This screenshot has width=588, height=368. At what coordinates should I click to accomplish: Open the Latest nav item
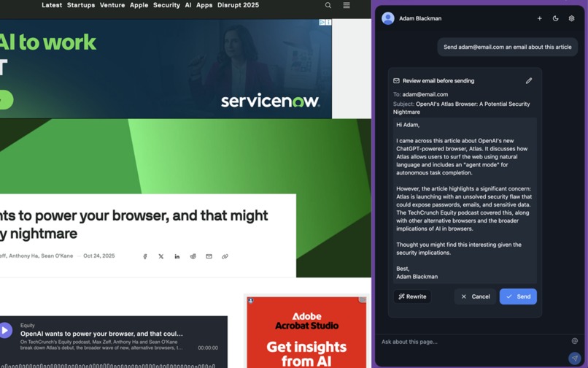point(52,5)
